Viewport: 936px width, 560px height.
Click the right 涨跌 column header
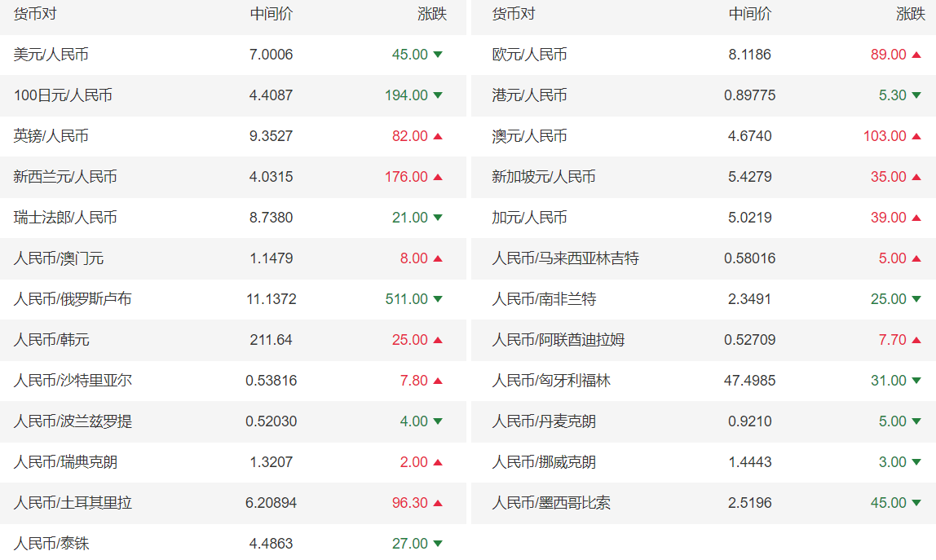(x=910, y=14)
